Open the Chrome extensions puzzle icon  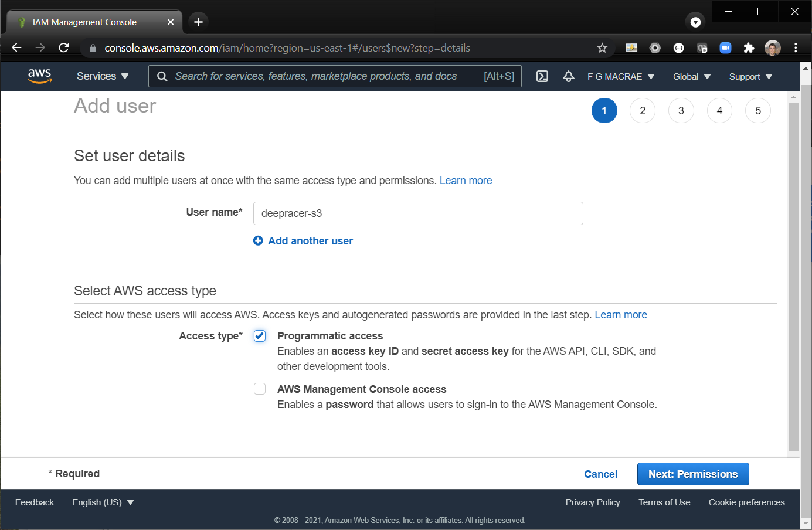pyautogui.click(x=749, y=48)
